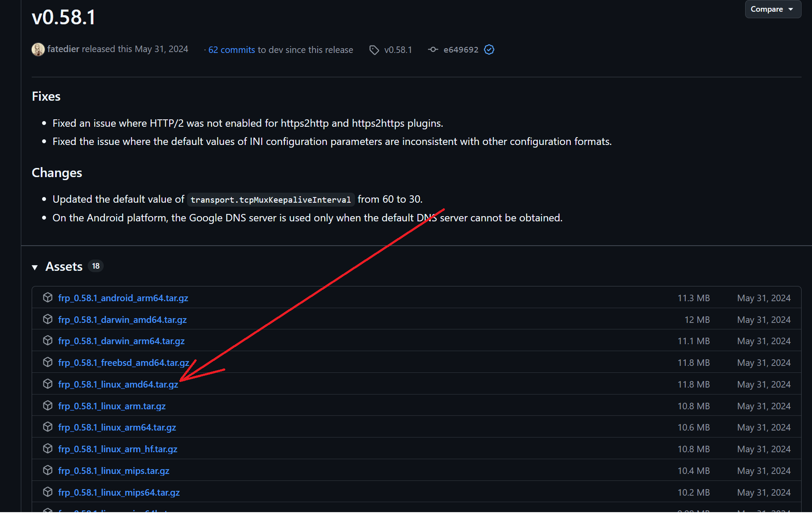
Task: Click package icon for darwin_amd64 asset
Action: [x=48, y=319]
